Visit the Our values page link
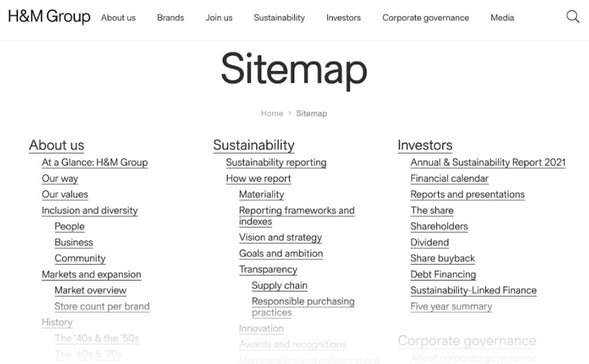Image resolution: width=589 pixels, height=364 pixels. click(x=65, y=195)
